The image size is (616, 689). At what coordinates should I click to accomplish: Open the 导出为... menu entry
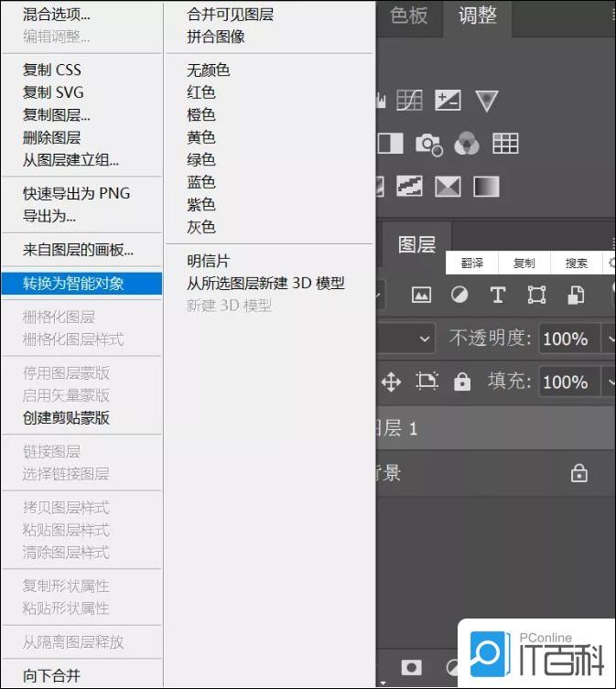click(x=49, y=216)
